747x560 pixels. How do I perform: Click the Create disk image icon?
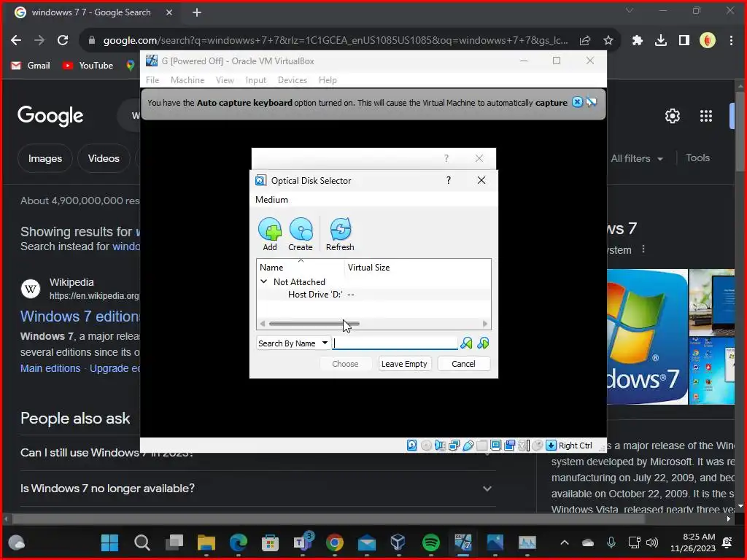tap(301, 234)
